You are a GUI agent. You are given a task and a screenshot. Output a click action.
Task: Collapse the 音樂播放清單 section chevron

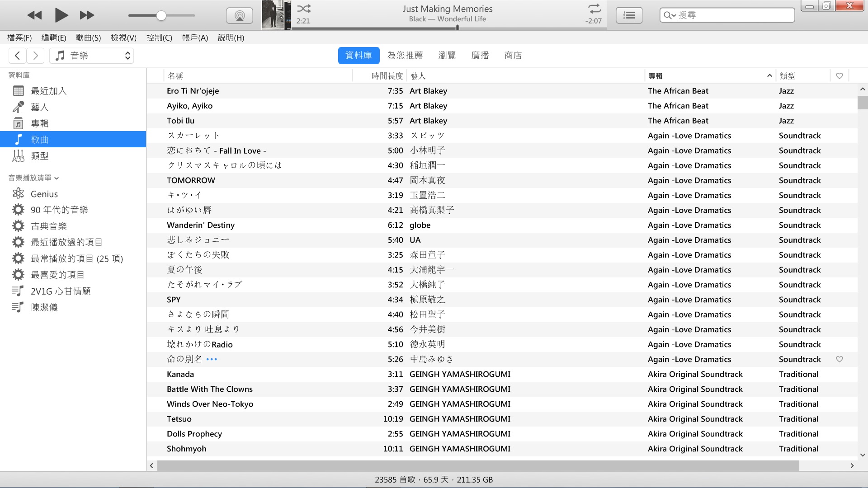(57, 178)
